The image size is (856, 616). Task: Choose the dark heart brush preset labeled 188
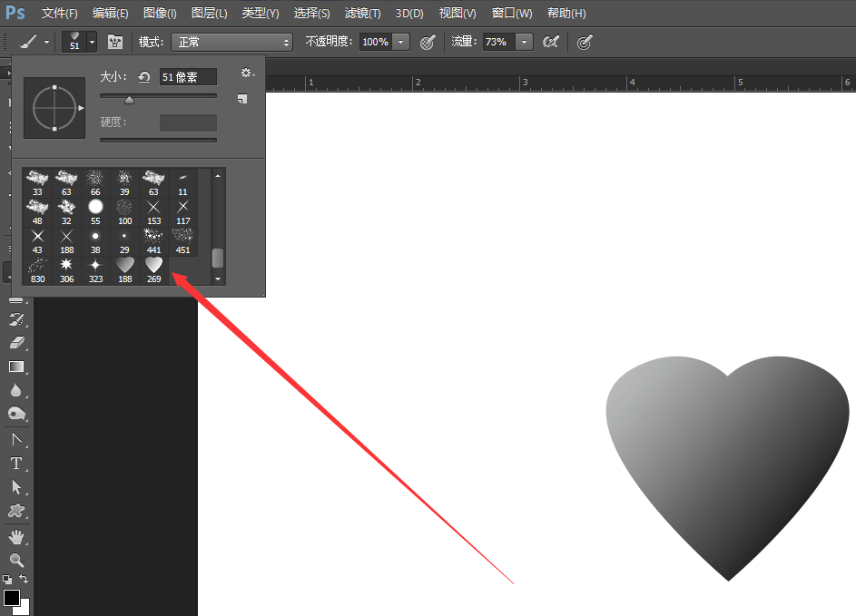click(x=125, y=270)
